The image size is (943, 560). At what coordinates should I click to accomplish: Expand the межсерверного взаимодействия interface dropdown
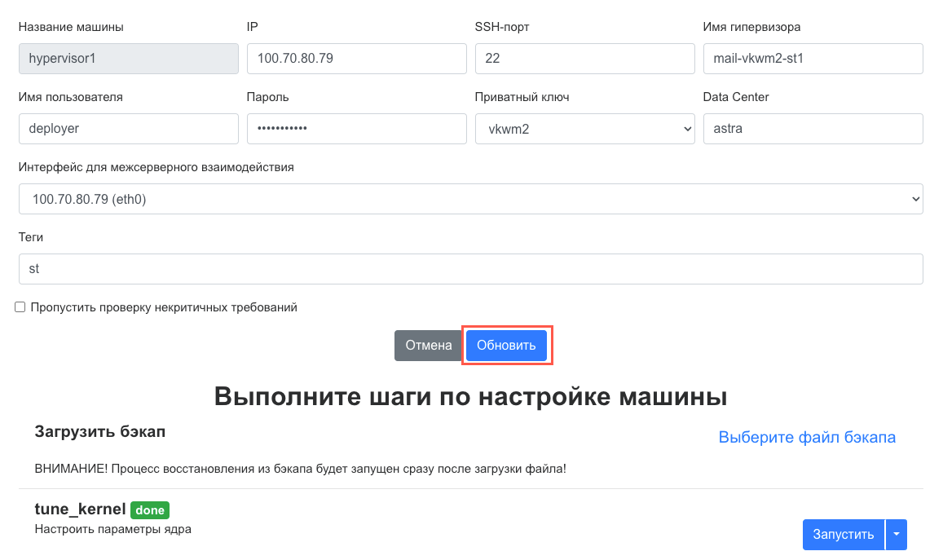[x=470, y=199]
